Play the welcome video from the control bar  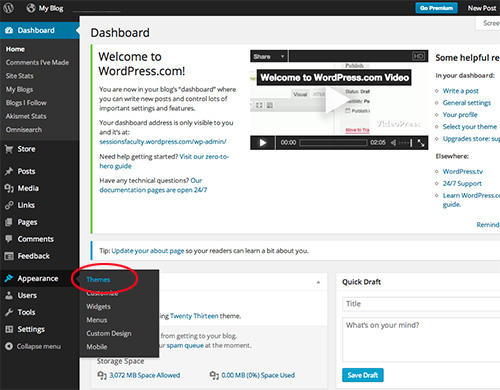coord(263,143)
